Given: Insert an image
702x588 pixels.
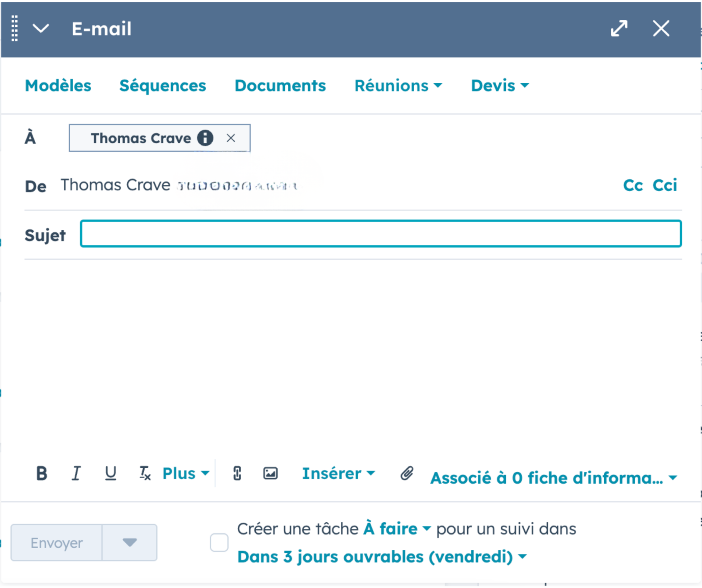Looking at the screenshot, I should pos(270,474).
